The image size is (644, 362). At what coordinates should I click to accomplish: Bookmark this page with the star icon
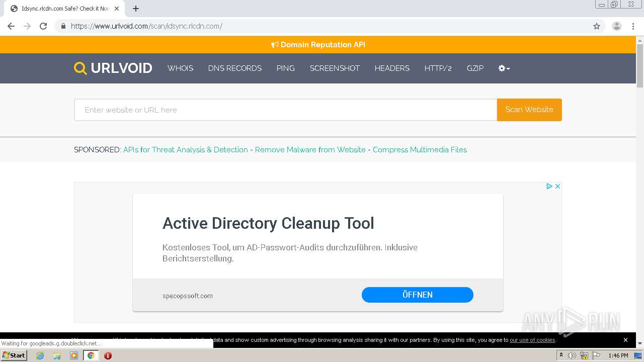(x=597, y=26)
